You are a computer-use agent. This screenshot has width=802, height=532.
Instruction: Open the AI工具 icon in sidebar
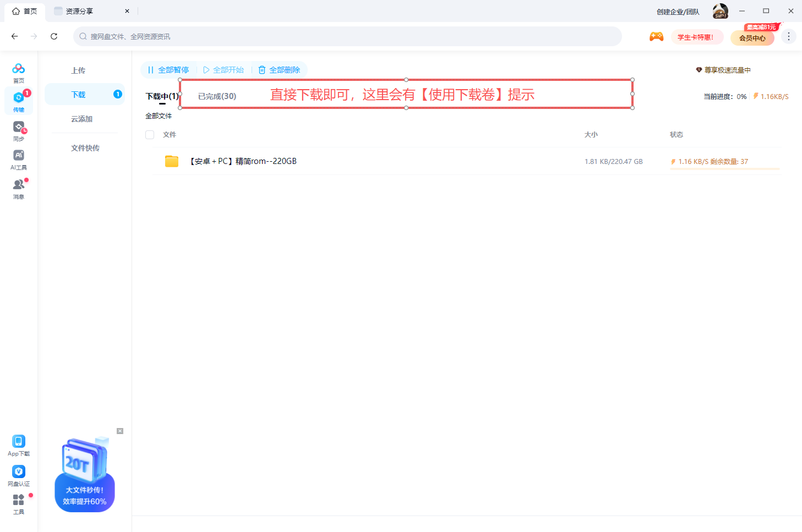(19, 156)
